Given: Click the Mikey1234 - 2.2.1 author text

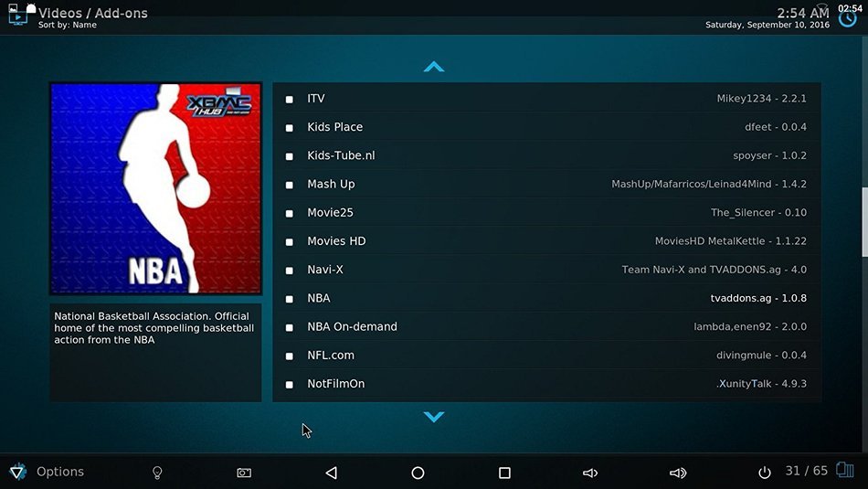Looking at the screenshot, I should point(762,99).
